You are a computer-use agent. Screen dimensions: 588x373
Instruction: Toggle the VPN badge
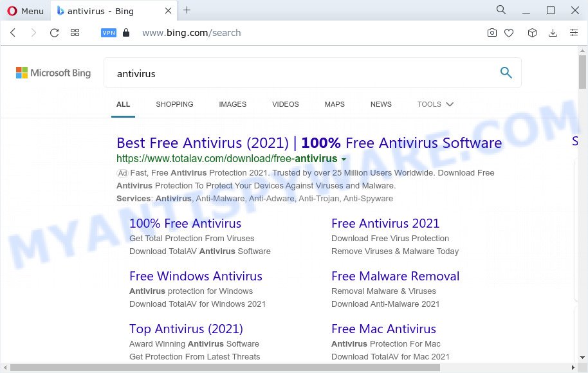pos(109,33)
